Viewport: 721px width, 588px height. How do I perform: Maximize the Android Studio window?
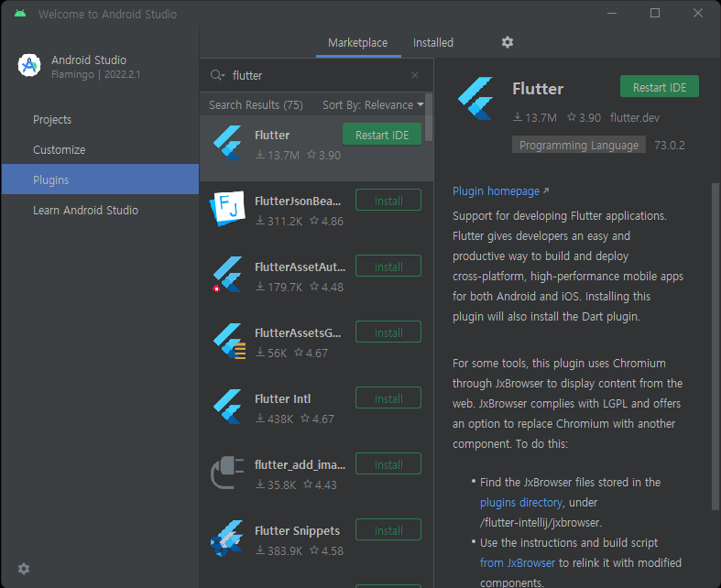[x=655, y=13]
